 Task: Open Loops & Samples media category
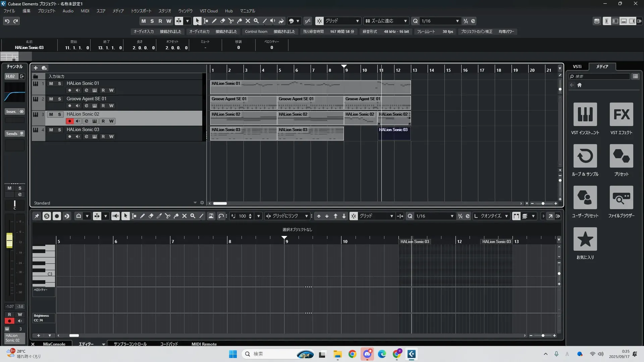[585, 156]
